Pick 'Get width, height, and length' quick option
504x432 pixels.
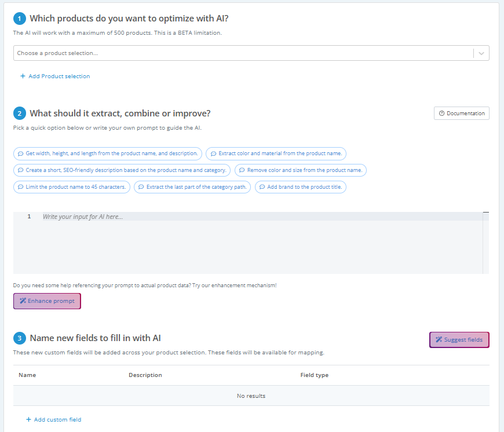108,153
